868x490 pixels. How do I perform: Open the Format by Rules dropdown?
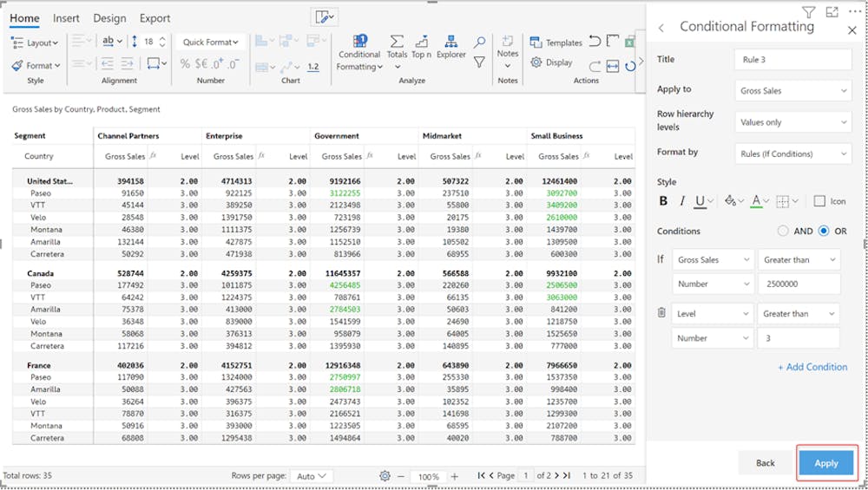tap(793, 154)
